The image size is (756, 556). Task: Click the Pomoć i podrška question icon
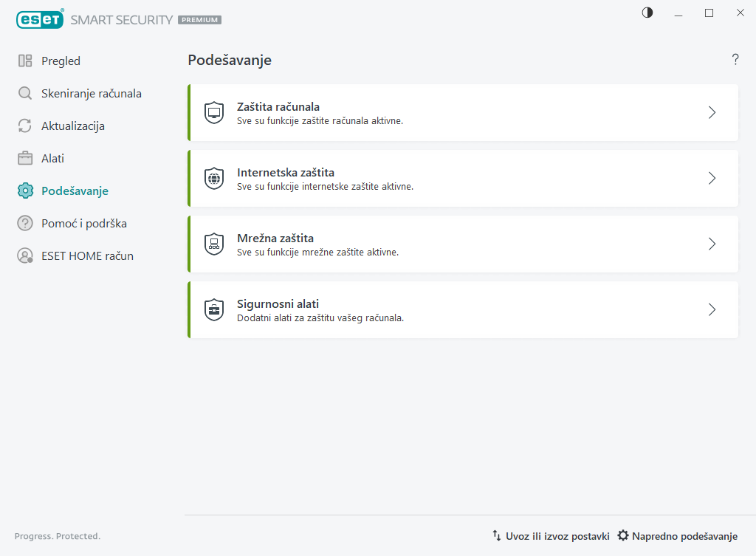(x=25, y=224)
